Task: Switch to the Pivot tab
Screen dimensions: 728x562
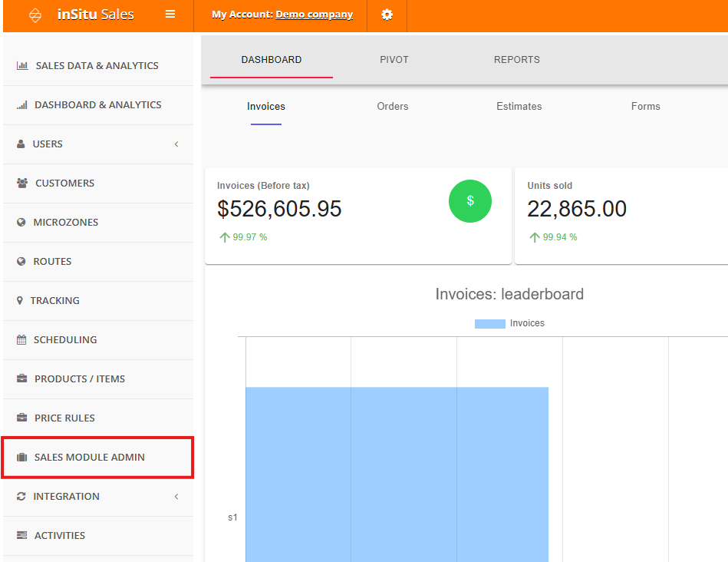Action: (394, 59)
